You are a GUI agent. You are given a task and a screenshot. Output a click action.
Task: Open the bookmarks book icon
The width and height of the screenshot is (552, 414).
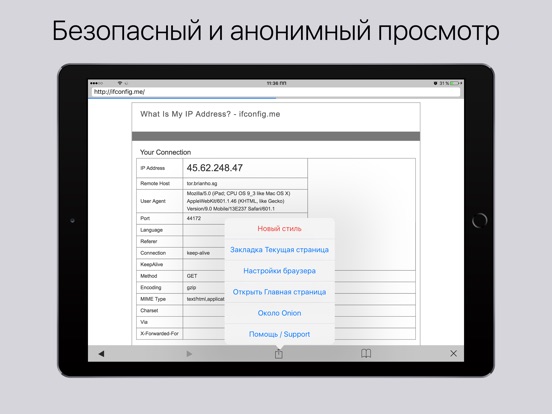click(x=366, y=353)
